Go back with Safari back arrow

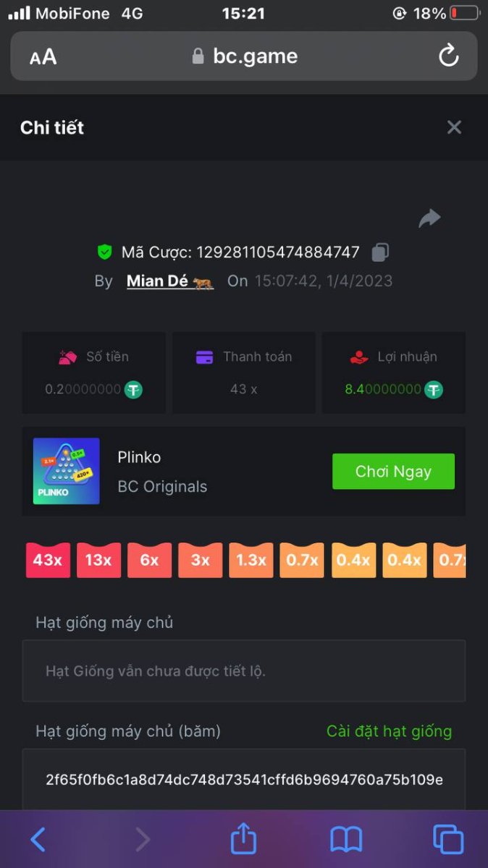[38, 839]
